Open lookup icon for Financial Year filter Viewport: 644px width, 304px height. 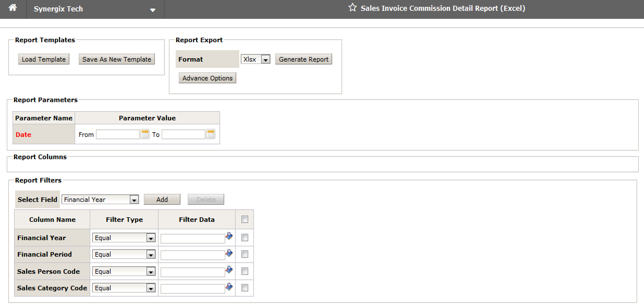coord(229,236)
